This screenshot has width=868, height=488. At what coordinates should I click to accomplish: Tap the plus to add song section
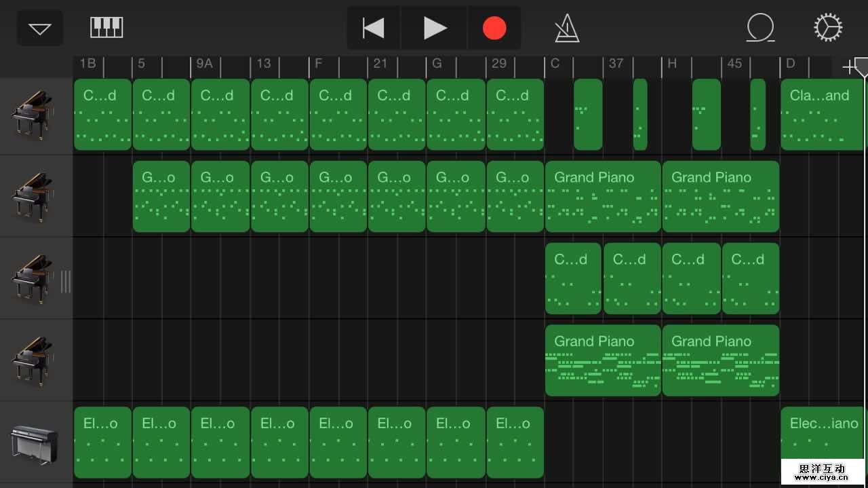(x=847, y=67)
